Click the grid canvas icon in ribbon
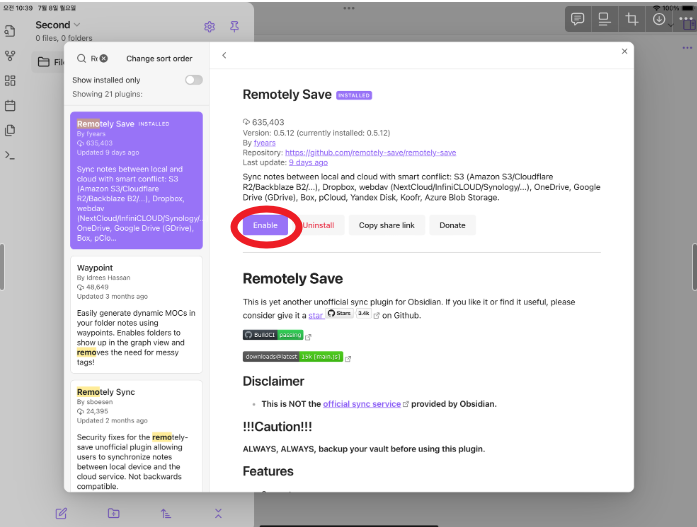Viewport: 697px width, 527px height. (x=10, y=80)
